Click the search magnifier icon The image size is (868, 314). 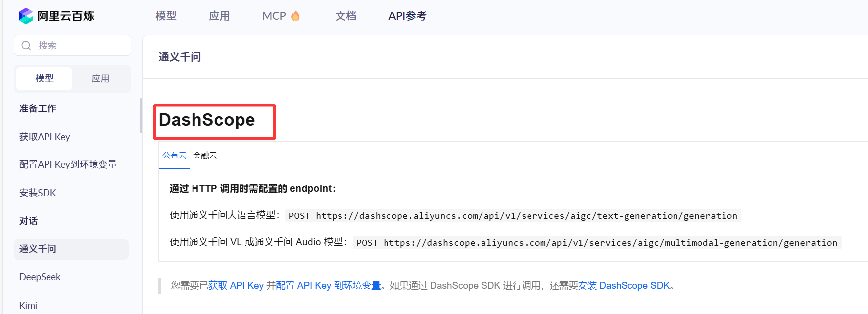point(26,46)
